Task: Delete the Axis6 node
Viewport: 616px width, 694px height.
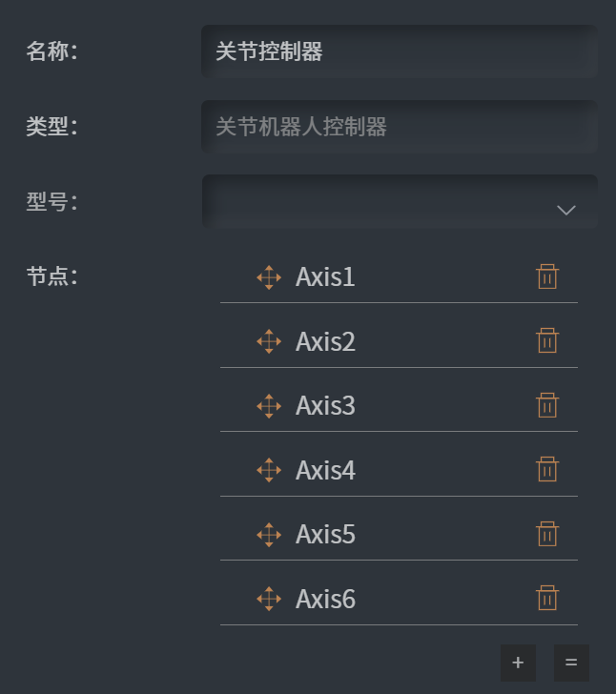Action: click(547, 598)
